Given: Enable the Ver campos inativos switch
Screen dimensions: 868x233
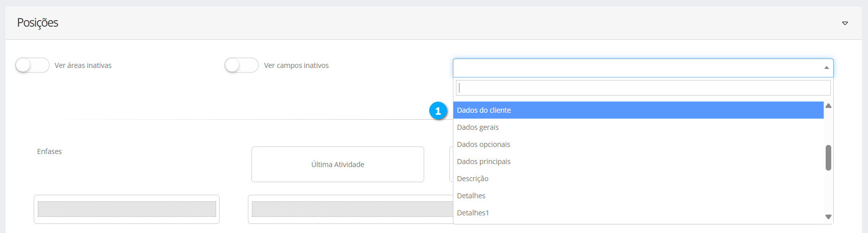Looking at the screenshot, I should pyautogui.click(x=241, y=65).
